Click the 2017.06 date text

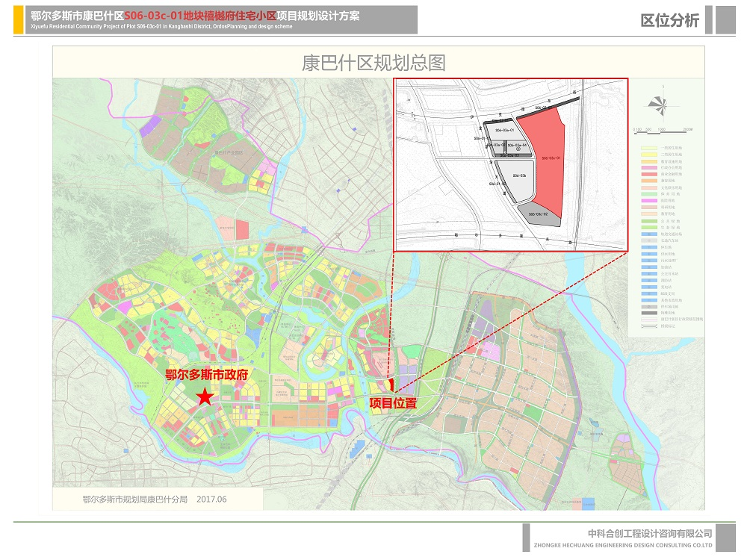211,499
